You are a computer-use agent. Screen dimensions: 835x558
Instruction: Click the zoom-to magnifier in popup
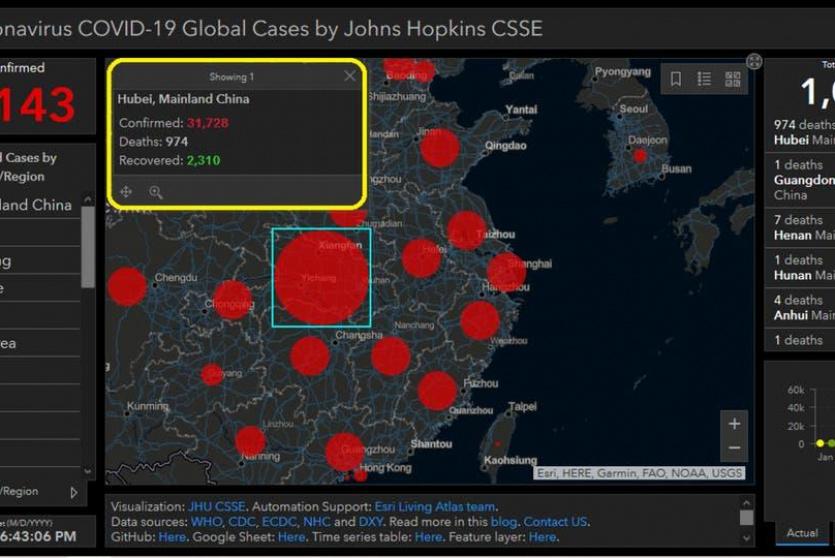pyautogui.click(x=156, y=192)
